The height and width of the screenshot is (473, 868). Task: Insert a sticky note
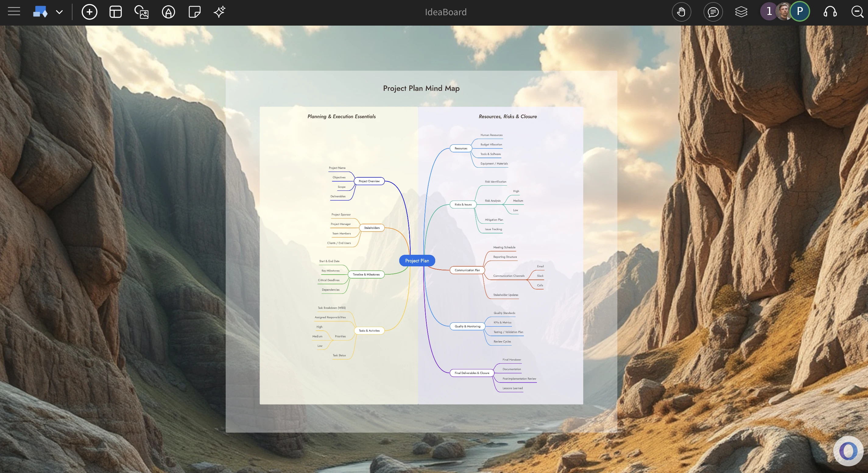[x=194, y=12]
